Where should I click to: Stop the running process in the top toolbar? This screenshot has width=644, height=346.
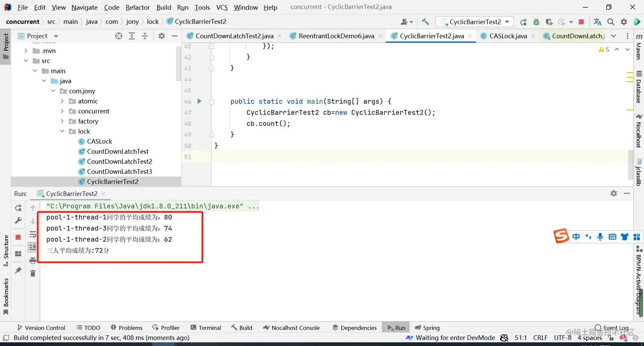pos(581,22)
